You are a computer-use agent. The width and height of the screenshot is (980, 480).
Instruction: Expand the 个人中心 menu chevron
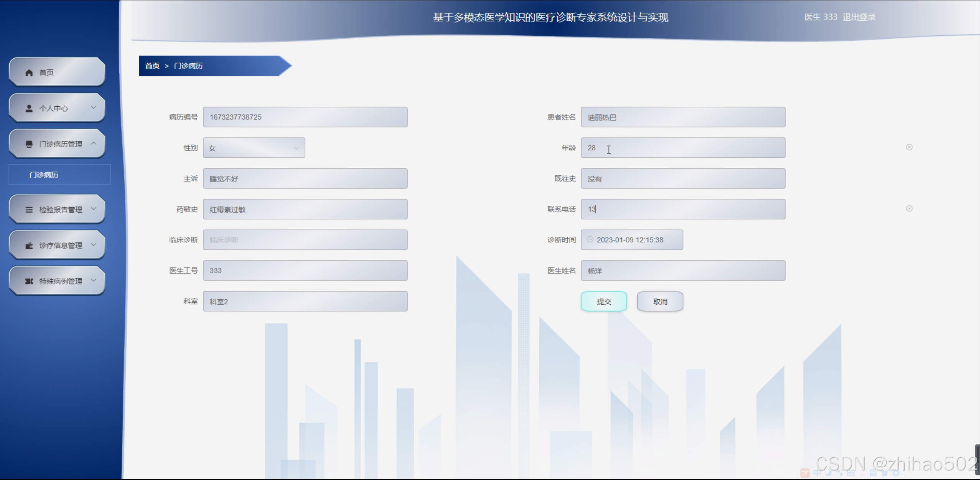click(x=93, y=107)
